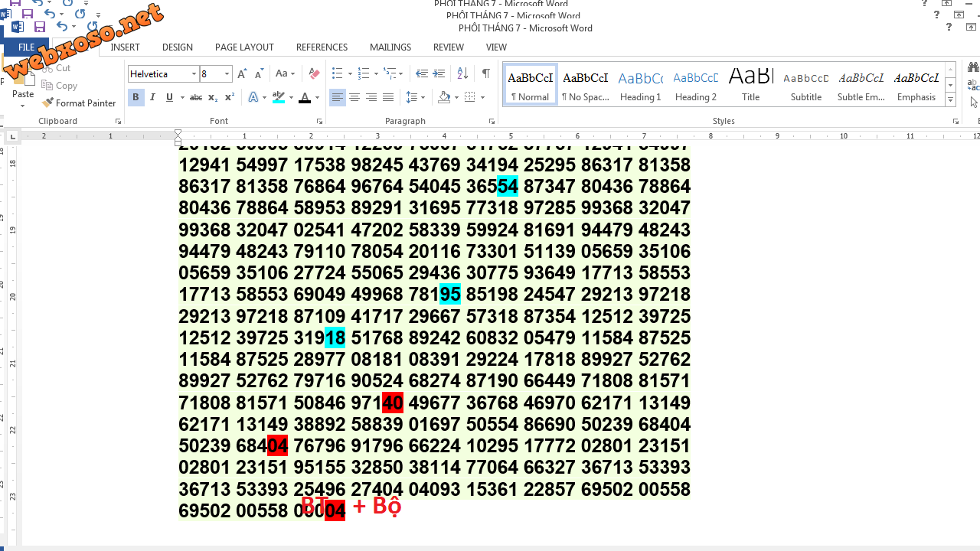Apply strikethrough to the text
The width and height of the screenshot is (980, 551).
pos(196,98)
